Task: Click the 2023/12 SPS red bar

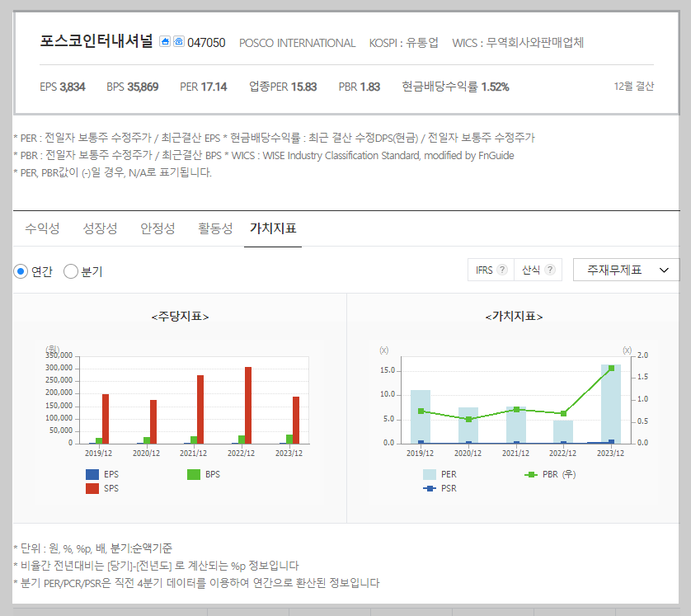Action: click(x=296, y=421)
